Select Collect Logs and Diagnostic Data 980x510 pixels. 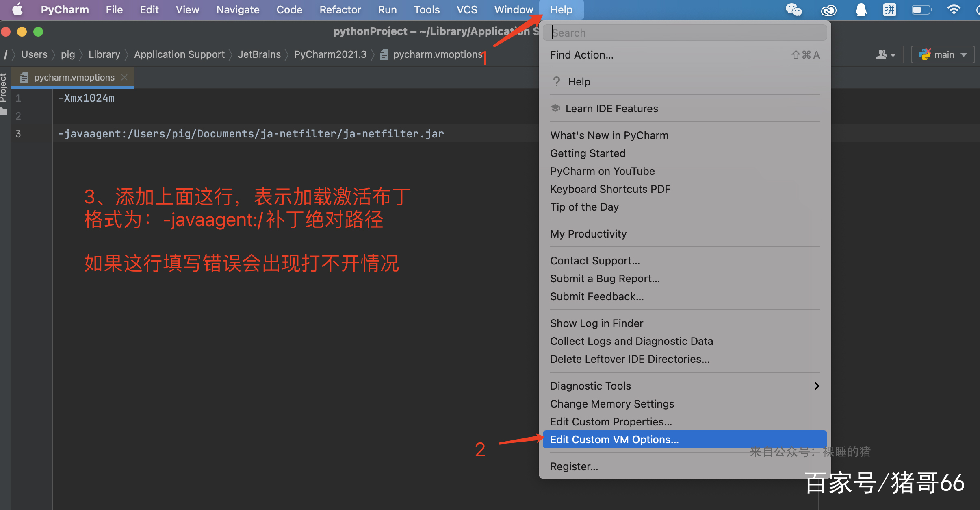point(685,341)
